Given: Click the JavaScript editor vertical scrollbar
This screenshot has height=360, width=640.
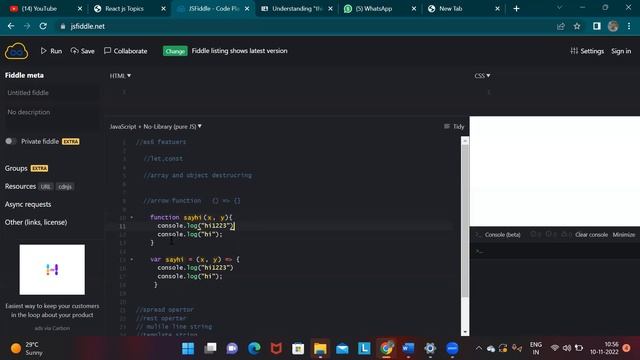Looking at the screenshot, I should click(x=465, y=222).
